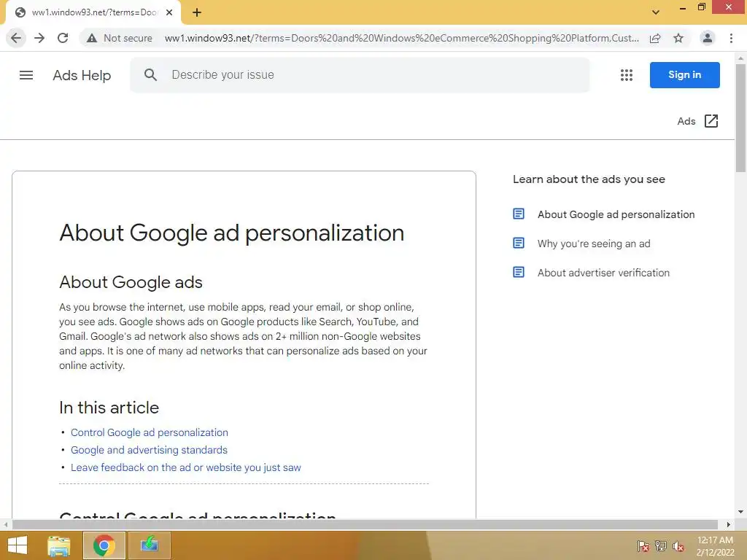
Task: Click the Not secure warning icon
Action: click(x=92, y=38)
